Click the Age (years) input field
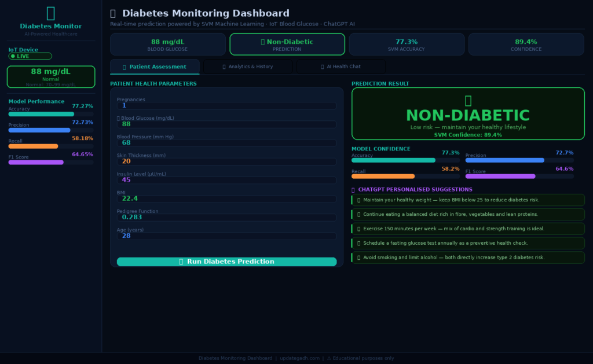This screenshot has width=593, height=364. click(x=226, y=236)
